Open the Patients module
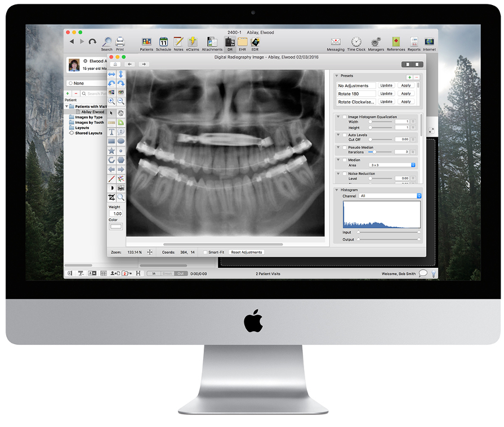504x427 pixels. 146,44
